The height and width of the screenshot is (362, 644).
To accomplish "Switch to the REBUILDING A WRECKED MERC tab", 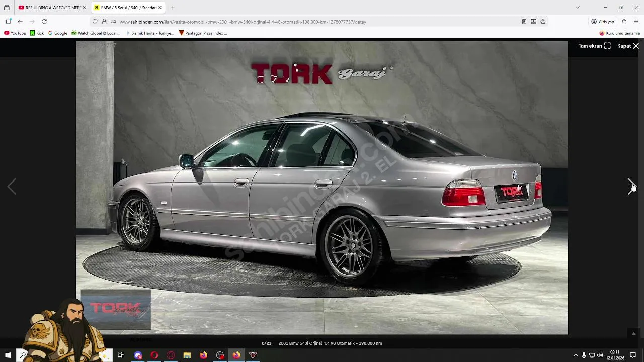I will pyautogui.click(x=52, y=8).
